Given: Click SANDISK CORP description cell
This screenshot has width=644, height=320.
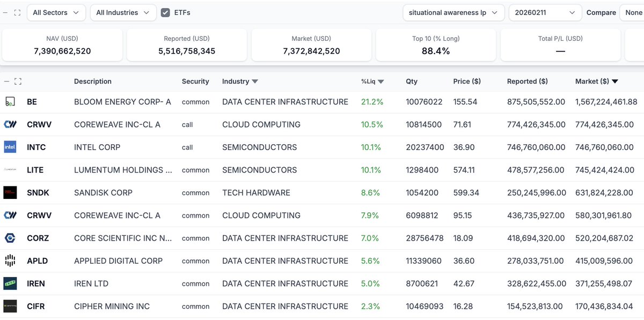Looking at the screenshot, I should (x=103, y=193).
